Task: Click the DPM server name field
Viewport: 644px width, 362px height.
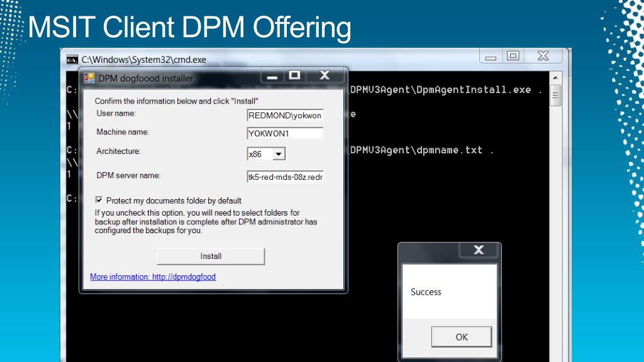Action: [285, 177]
